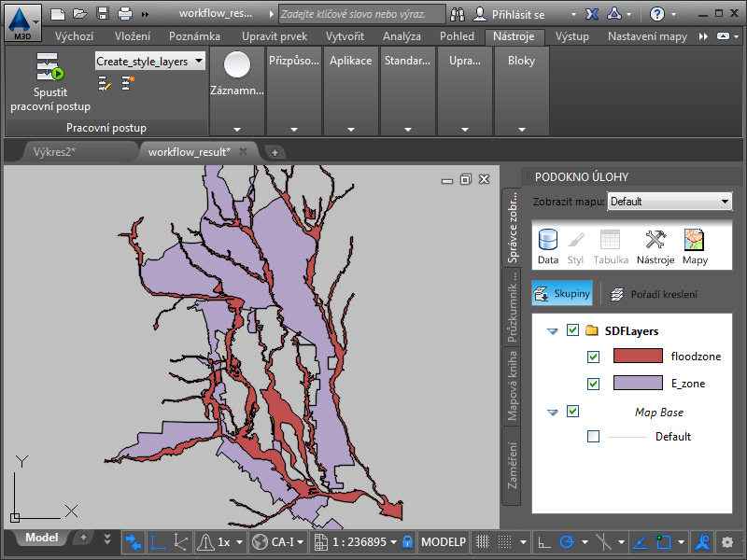This screenshot has width=747, height=560.
Task: Click the save disk icon in title bar
Action: click(x=103, y=14)
